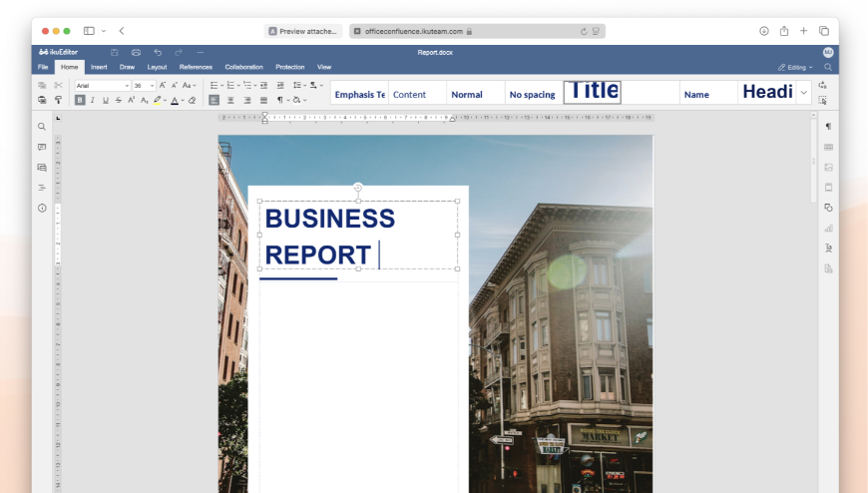
Task: Click the Clear Style eraser icon
Action: tap(192, 100)
